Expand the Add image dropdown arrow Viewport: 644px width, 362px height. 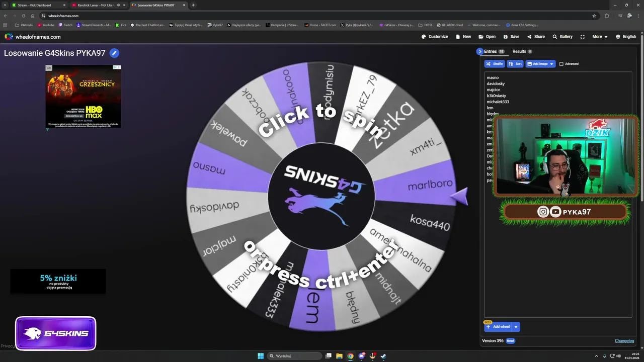coord(552,64)
